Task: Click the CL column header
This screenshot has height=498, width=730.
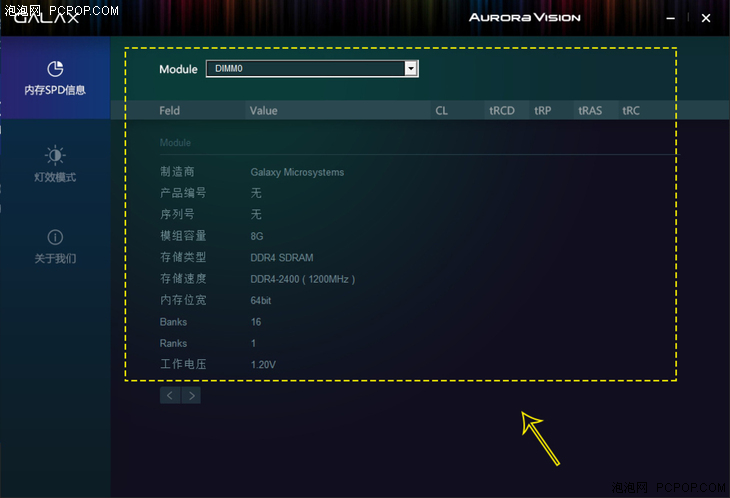Action: tap(441, 111)
